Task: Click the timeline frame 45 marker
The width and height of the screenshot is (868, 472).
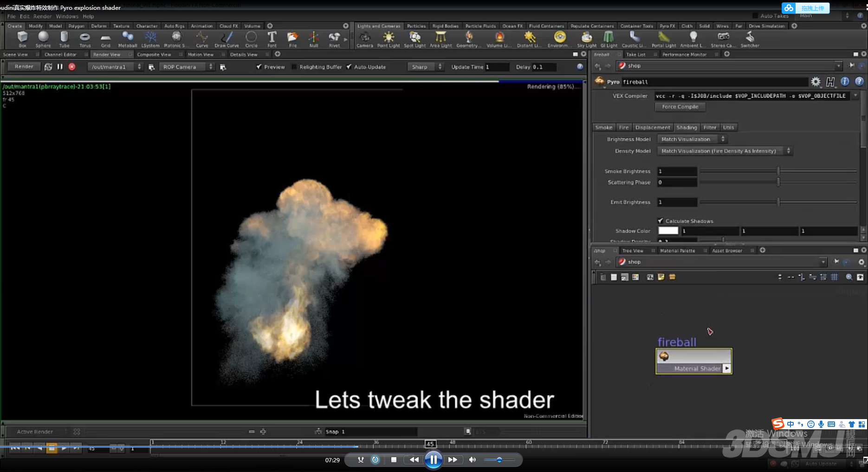Action: tap(430, 444)
